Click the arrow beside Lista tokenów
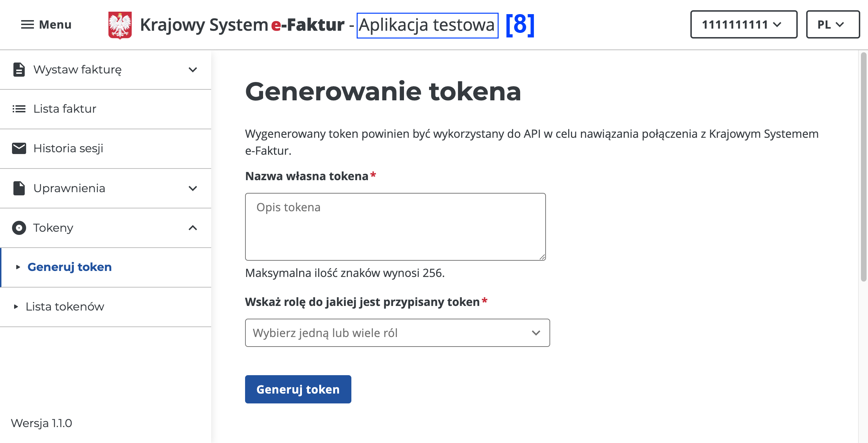This screenshot has height=443, width=868. [x=16, y=307]
